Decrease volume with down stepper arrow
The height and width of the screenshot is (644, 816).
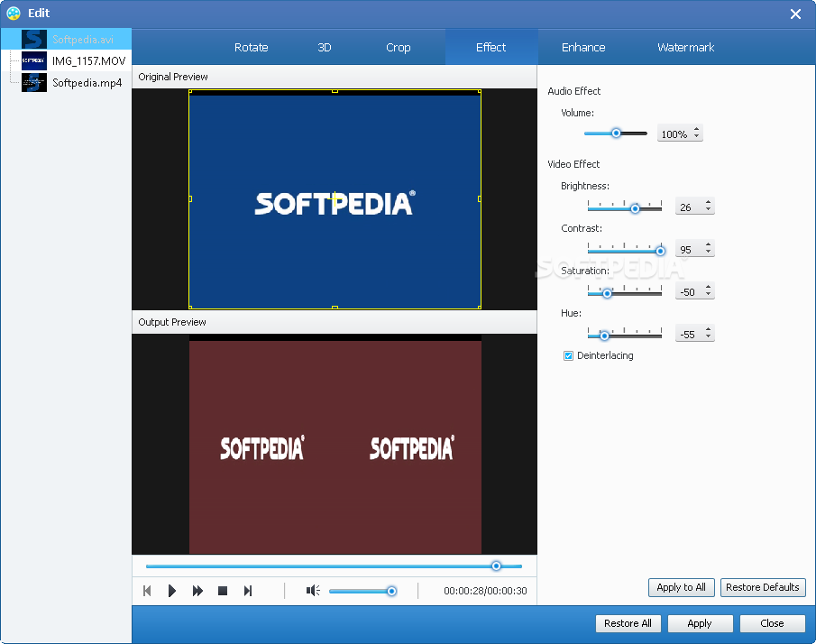point(697,136)
